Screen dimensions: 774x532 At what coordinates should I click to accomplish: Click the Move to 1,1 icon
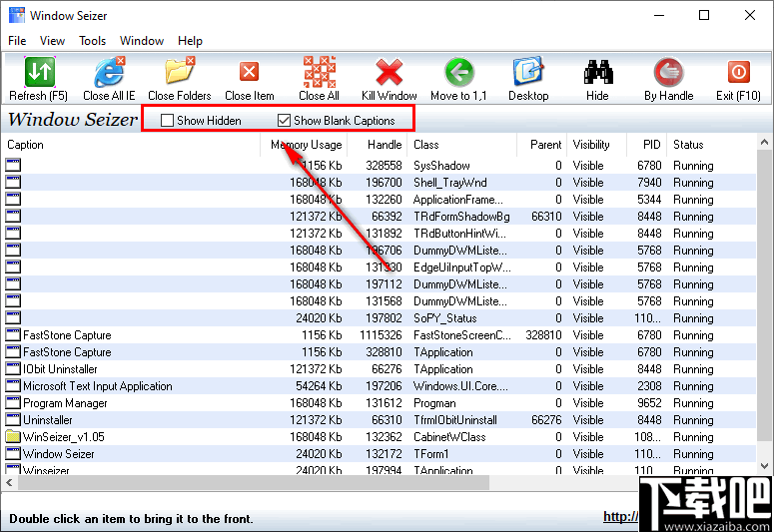click(458, 72)
